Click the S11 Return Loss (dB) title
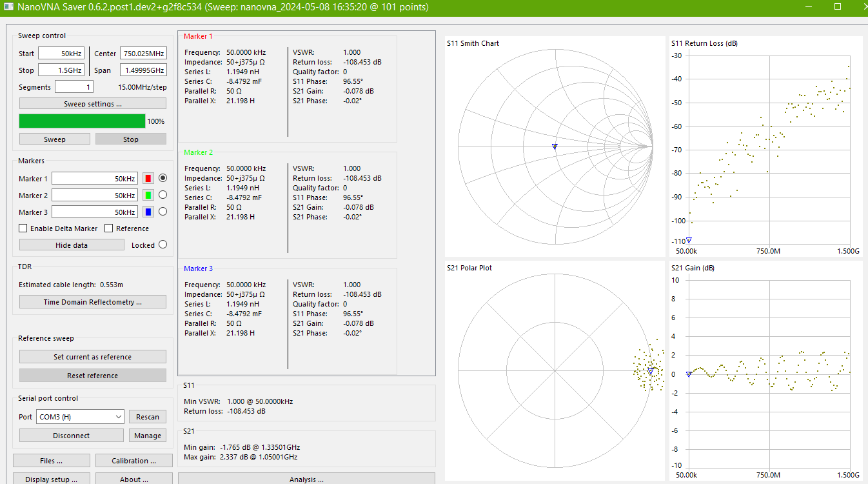 point(704,43)
